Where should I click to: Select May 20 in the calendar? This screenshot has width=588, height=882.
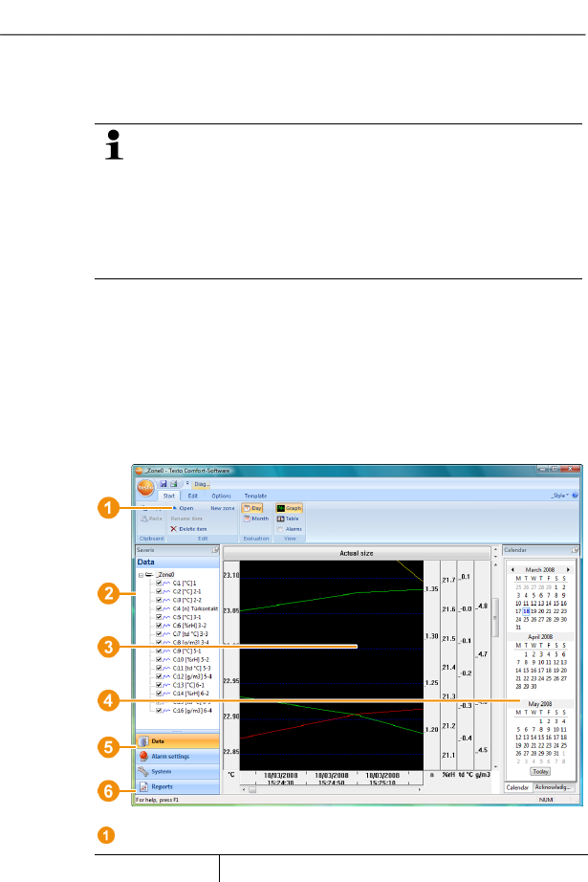tap(526, 745)
